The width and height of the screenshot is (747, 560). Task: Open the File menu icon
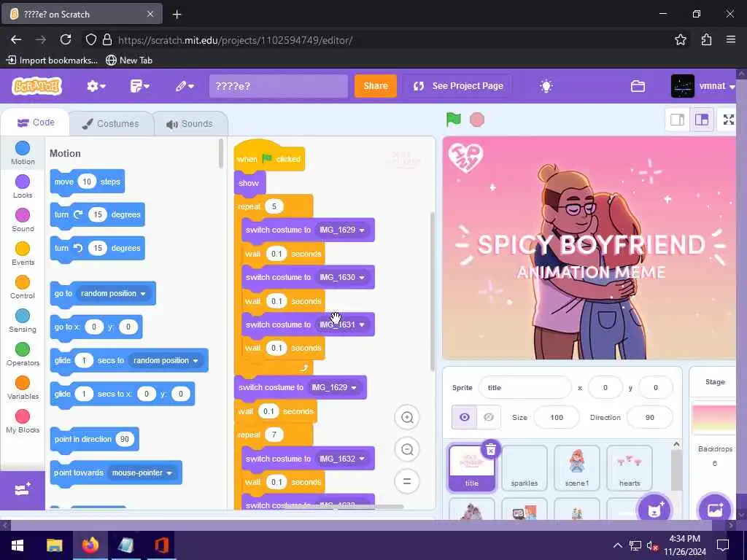[x=139, y=86]
